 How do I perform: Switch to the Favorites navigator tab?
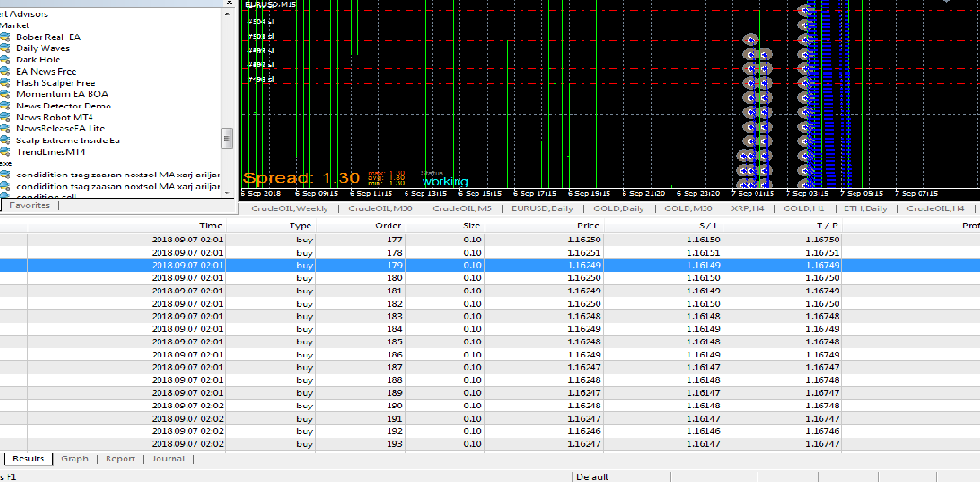(x=29, y=205)
